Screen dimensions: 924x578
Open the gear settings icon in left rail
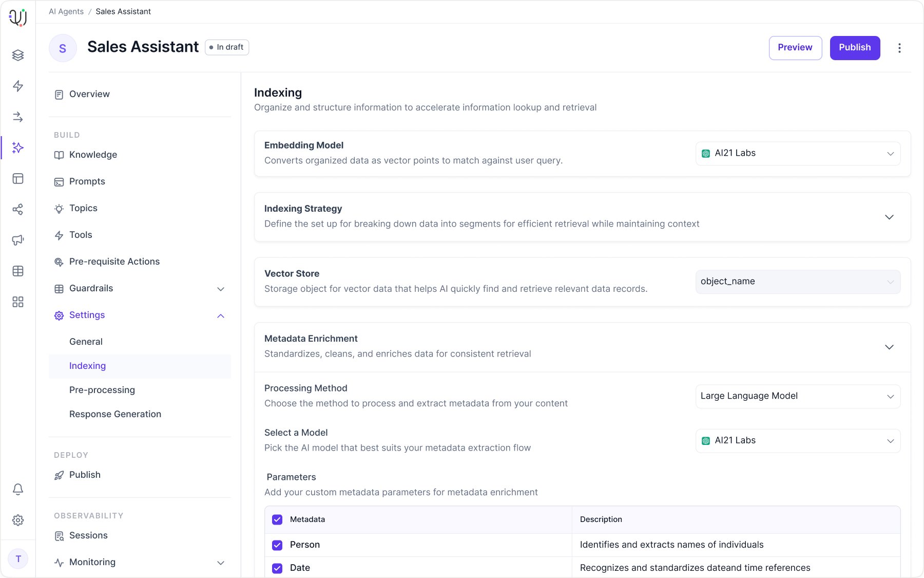coord(18,520)
